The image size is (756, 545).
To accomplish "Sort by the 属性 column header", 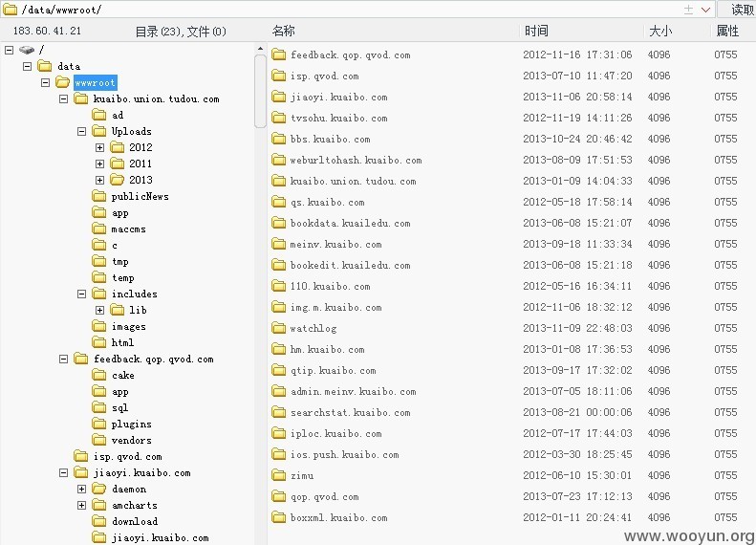I will (727, 31).
